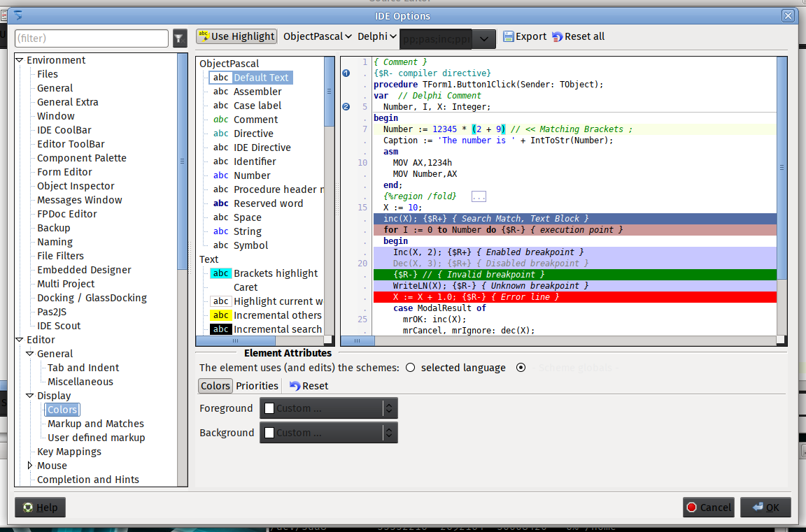Click the cyan abc icon of Brackets highlight

pos(220,273)
